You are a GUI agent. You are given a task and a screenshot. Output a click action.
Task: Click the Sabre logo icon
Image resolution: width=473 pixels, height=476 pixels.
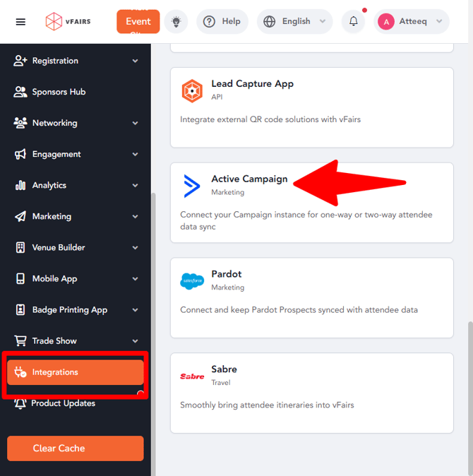pos(191,376)
